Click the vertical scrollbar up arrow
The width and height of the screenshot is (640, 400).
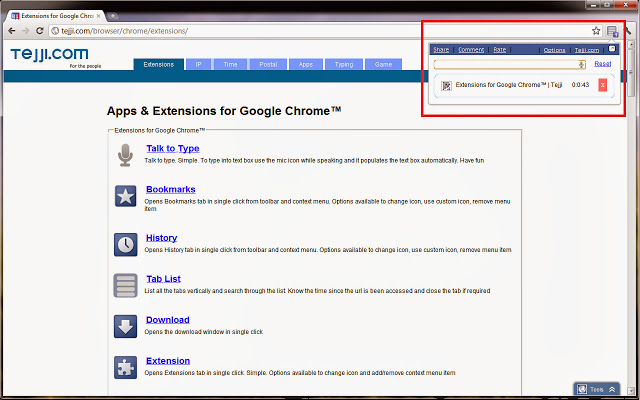coord(631,45)
